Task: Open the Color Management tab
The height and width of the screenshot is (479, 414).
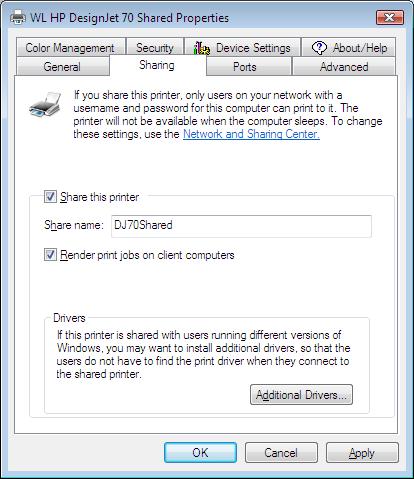Action: (70, 47)
